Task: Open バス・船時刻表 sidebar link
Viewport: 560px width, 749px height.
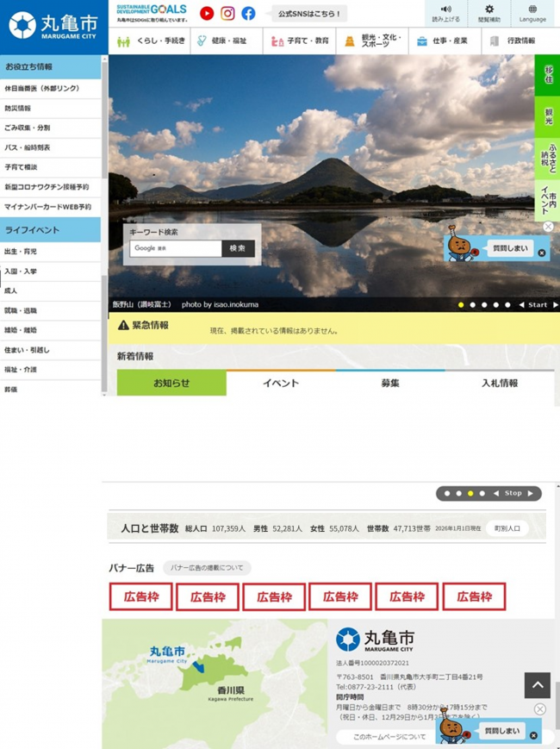Action: click(51, 147)
